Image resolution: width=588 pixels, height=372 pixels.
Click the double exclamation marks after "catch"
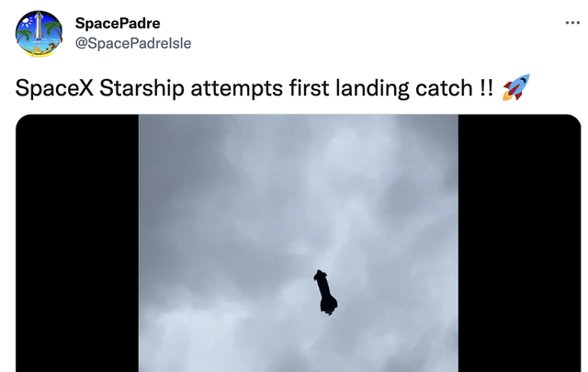tap(483, 89)
